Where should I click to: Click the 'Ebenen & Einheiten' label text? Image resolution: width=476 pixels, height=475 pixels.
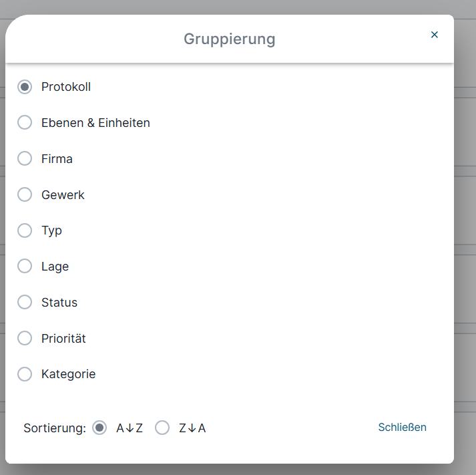point(95,123)
